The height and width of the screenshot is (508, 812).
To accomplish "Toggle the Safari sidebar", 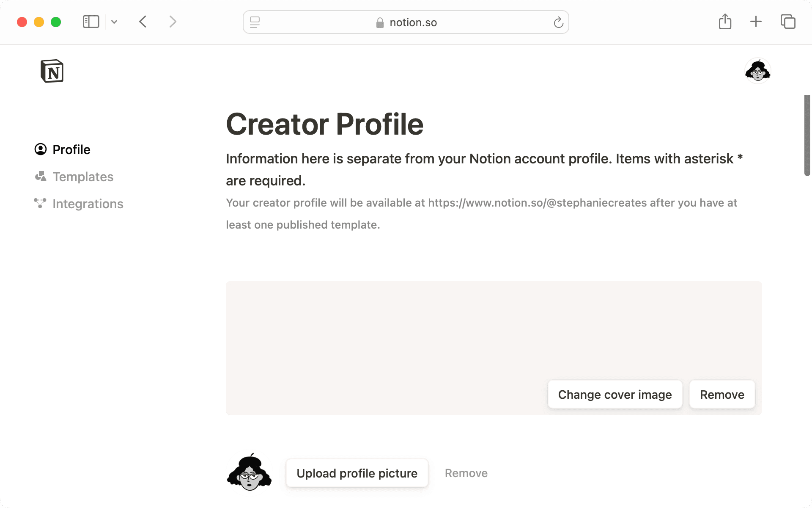I will click(91, 22).
